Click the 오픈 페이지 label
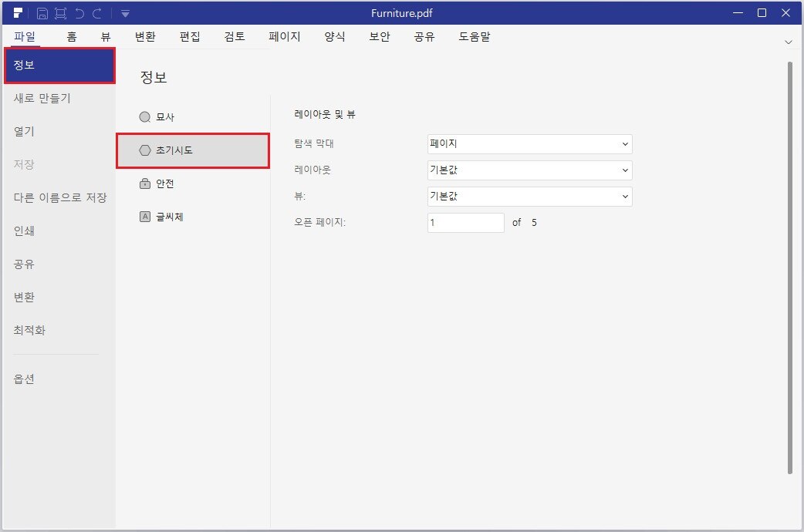This screenshot has width=804, height=532. (320, 222)
